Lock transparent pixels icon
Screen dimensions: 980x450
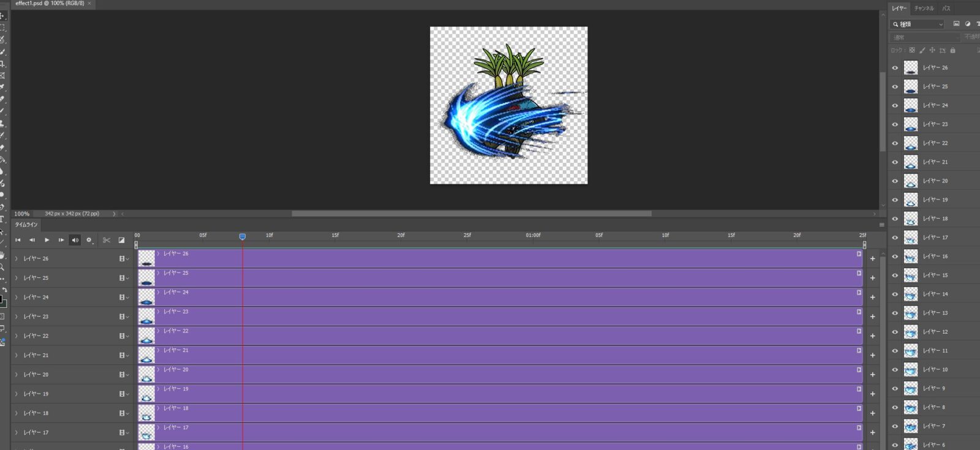tap(912, 50)
